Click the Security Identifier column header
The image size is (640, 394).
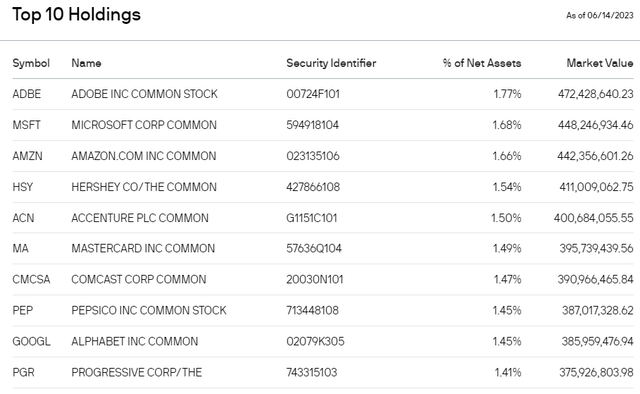pyautogui.click(x=331, y=63)
